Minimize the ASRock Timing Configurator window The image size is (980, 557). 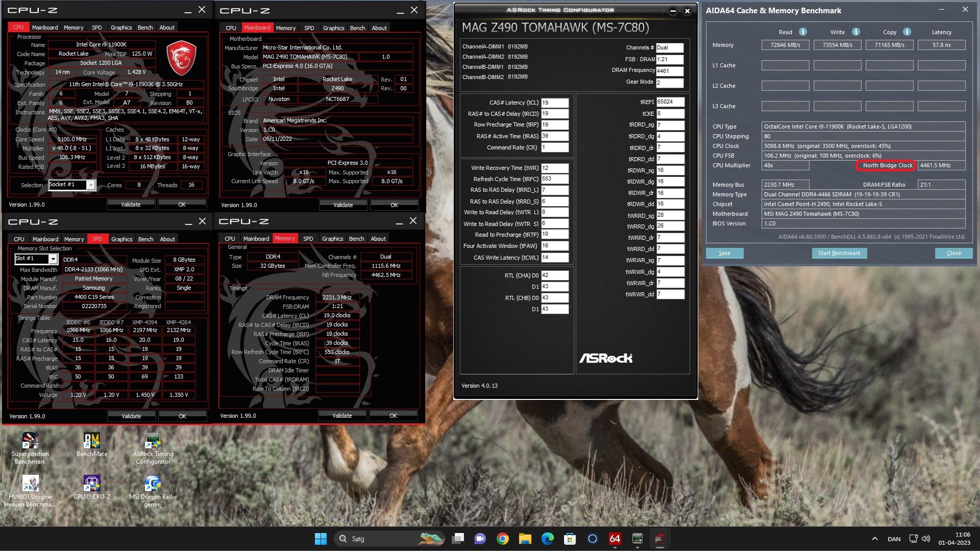click(x=673, y=11)
